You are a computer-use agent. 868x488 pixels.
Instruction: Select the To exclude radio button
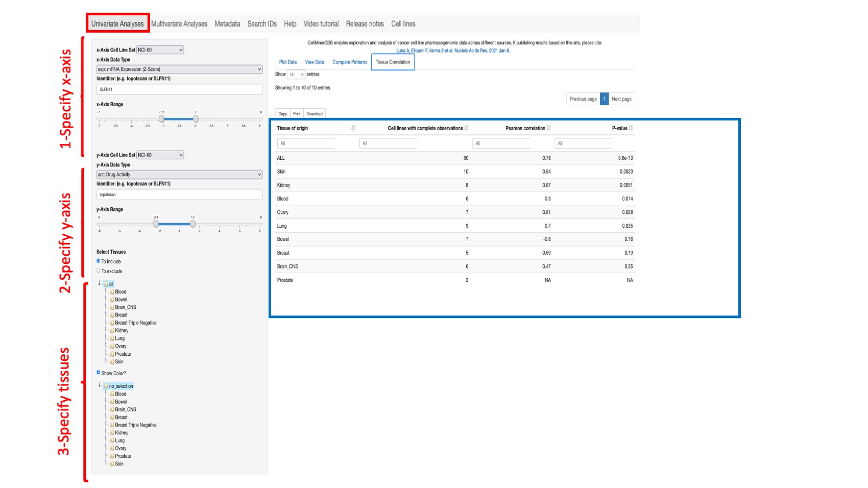click(x=98, y=271)
